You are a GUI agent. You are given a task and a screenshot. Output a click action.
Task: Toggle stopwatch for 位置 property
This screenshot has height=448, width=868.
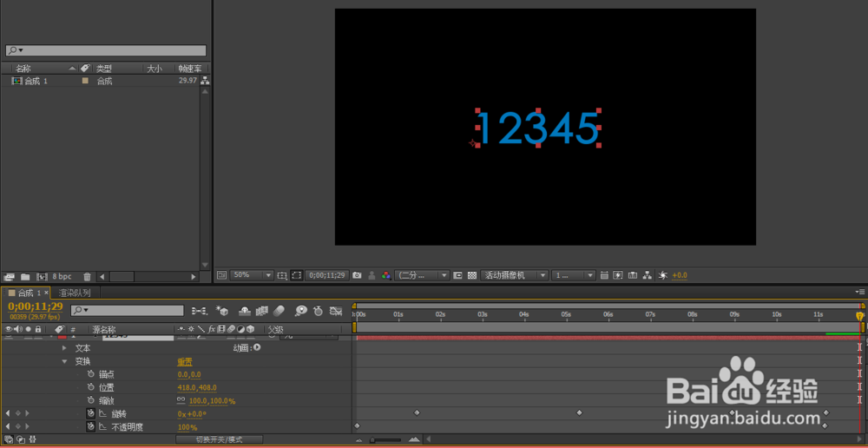click(x=91, y=387)
